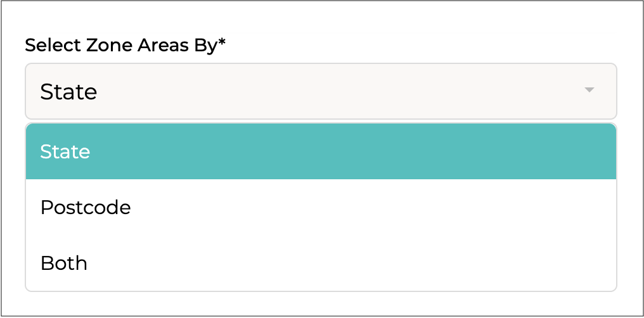Click the selected State value in field
Screen dimensions: 644x318
[x=68, y=92]
